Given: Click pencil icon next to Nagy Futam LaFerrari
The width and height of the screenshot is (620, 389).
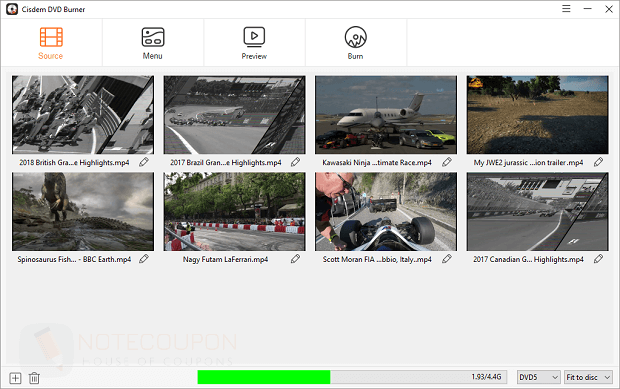Looking at the screenshot, I should coord(295,259).
